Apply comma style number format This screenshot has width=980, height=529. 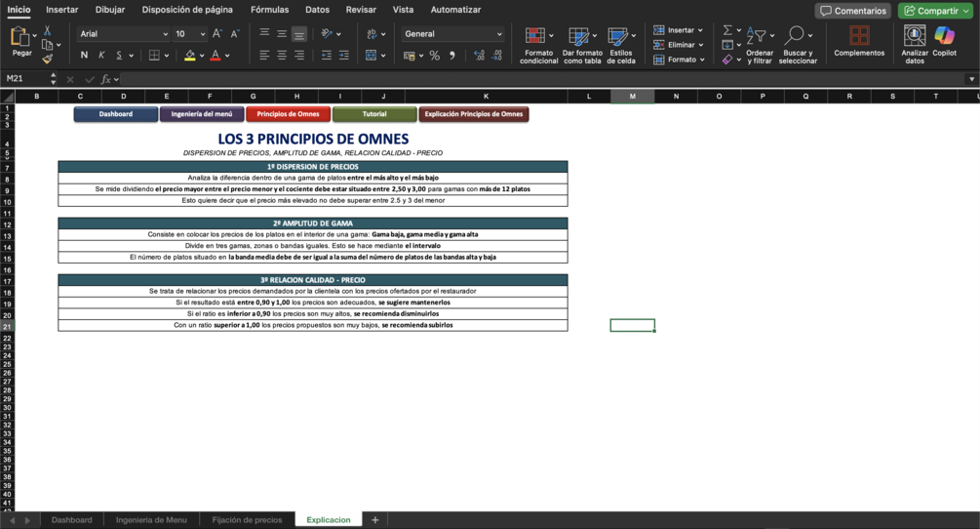click(452, 56)
